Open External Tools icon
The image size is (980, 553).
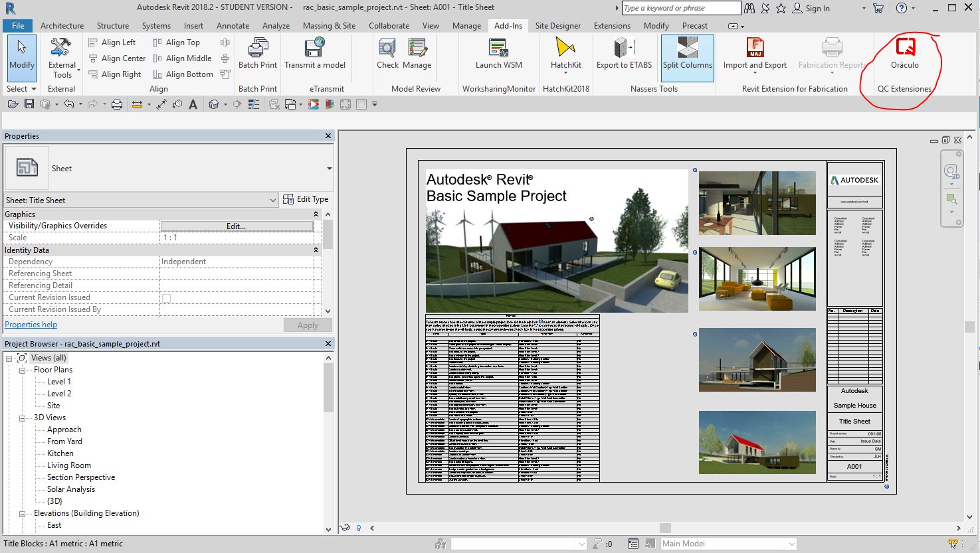pyautogui.click(x=61, y=47)
